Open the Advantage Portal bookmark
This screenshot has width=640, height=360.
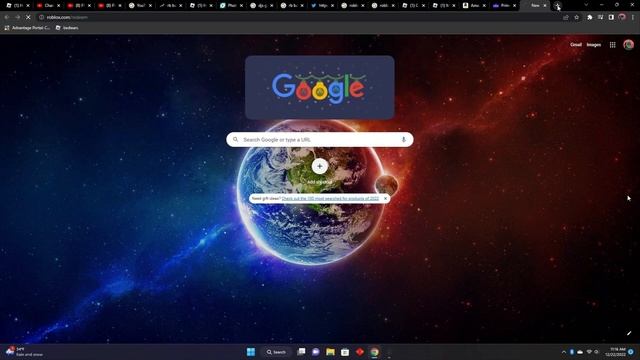[27, 28]
